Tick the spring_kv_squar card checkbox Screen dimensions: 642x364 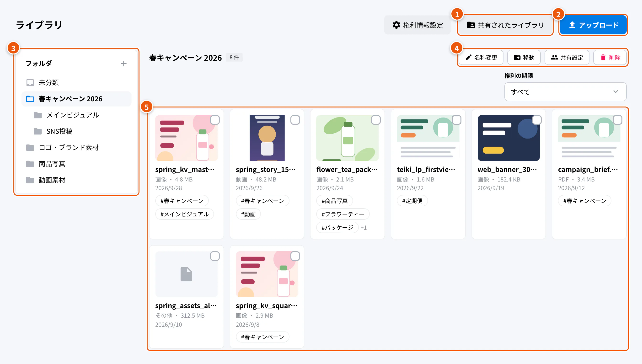tap(295, 256)
